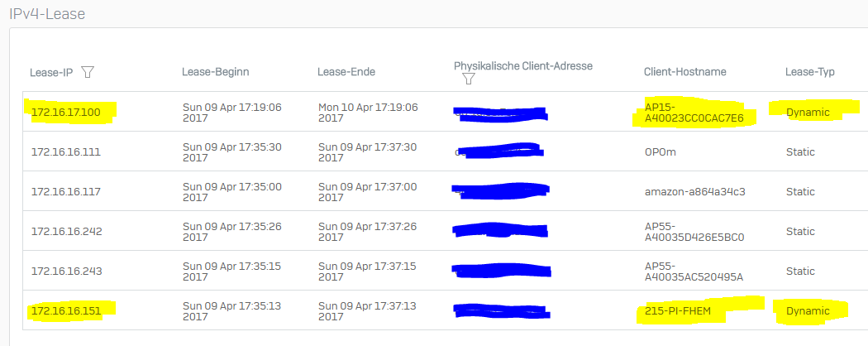Click the Lease-Typ column header
868x346 pixels.
point(810,71)
